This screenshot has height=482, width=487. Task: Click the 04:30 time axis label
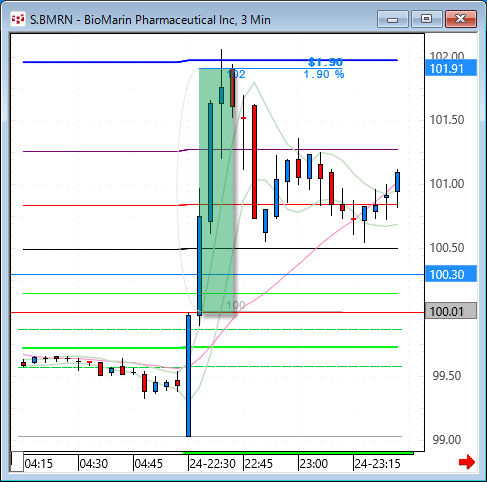[x=94, y=464]
